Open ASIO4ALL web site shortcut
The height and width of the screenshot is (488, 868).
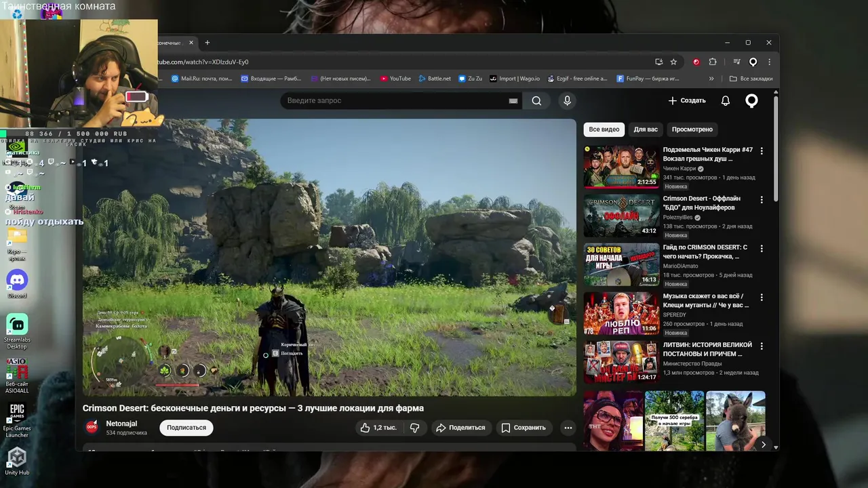(17, 375)
